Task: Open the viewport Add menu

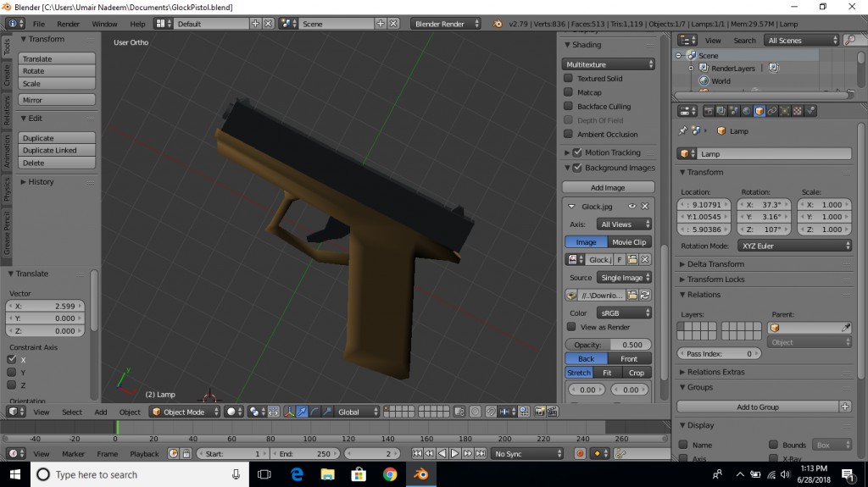Action: coord(101,412)
